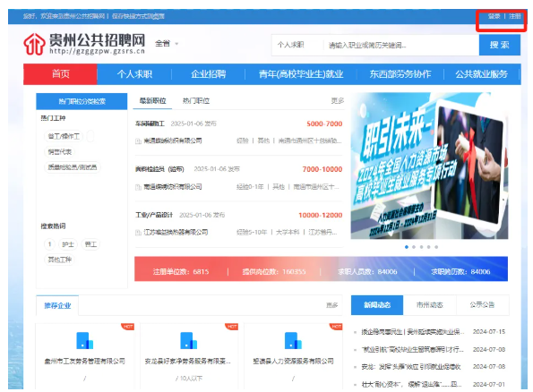Select the first carousel dot indicator
This screenshot has height=392, width=533.
tap(407, 247)
